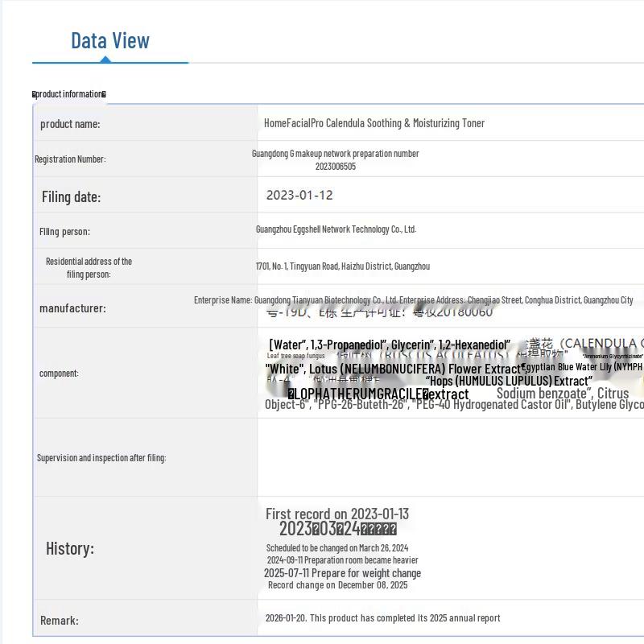The image size is (644, 644).
Task: Select the filing date 2023-01-12
Action: pos(299,195)
